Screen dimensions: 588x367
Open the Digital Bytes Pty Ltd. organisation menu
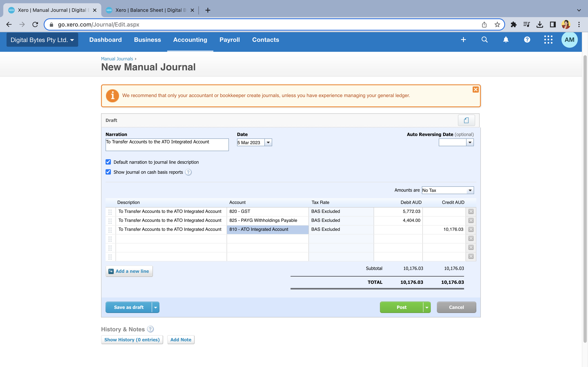(x=42, y=40)
